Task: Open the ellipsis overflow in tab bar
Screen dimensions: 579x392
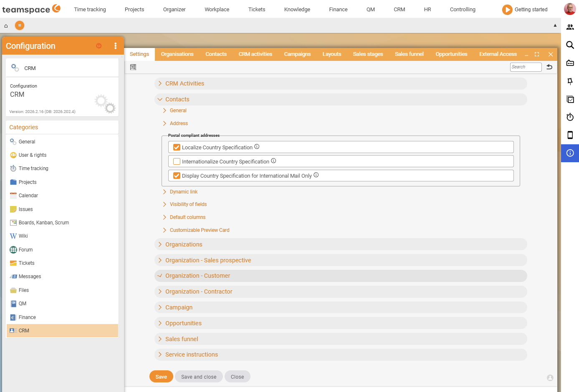Action: [x=526, y=55]
